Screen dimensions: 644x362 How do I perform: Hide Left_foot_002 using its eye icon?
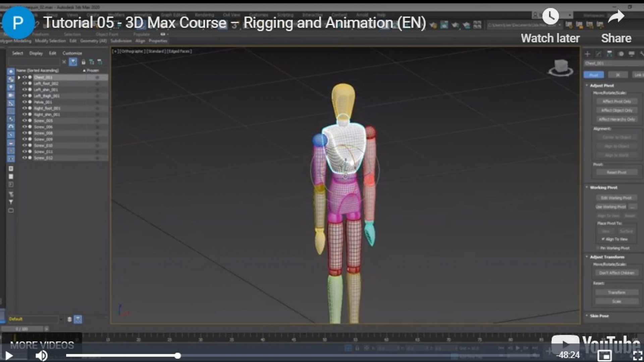pos(24,83)
